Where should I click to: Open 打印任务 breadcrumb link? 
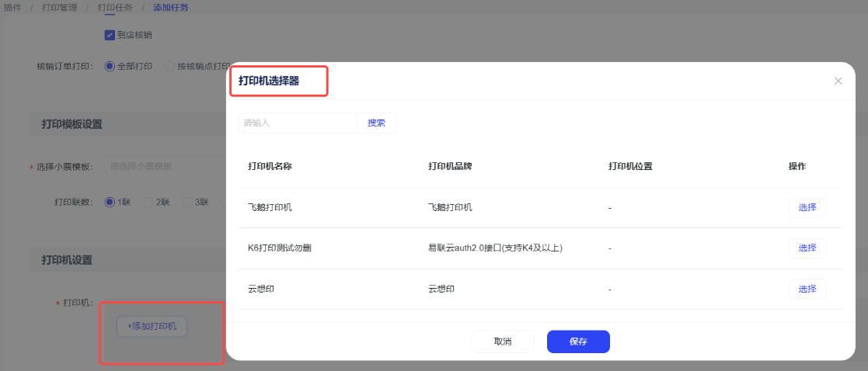[x=115, y=8]
